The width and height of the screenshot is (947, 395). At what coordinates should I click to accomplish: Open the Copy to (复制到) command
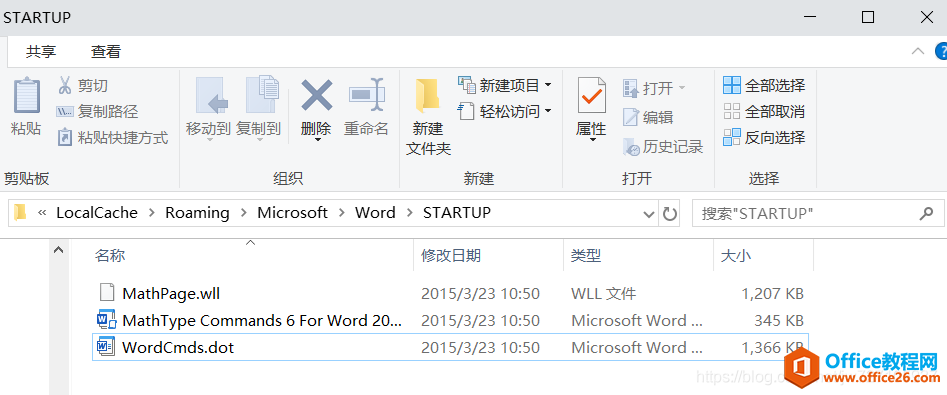[x=258, y=109]
